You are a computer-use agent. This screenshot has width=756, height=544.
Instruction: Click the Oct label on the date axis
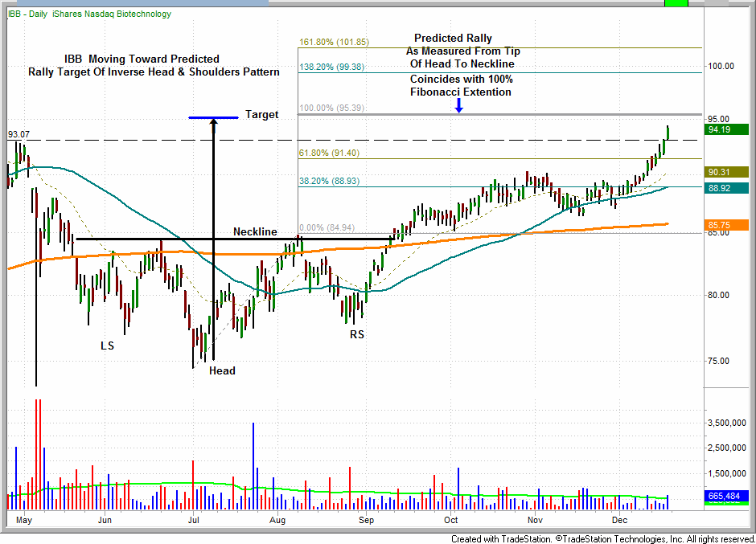451,521
